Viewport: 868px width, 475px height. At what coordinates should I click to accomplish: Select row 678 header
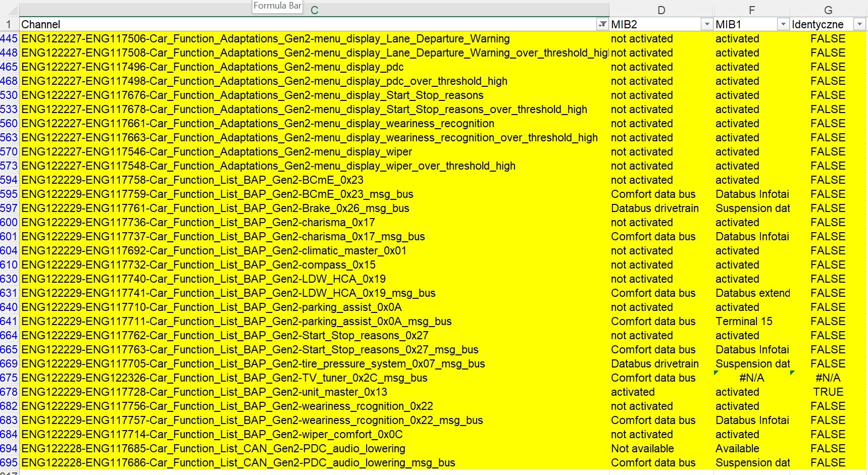[x=9, y=392]
